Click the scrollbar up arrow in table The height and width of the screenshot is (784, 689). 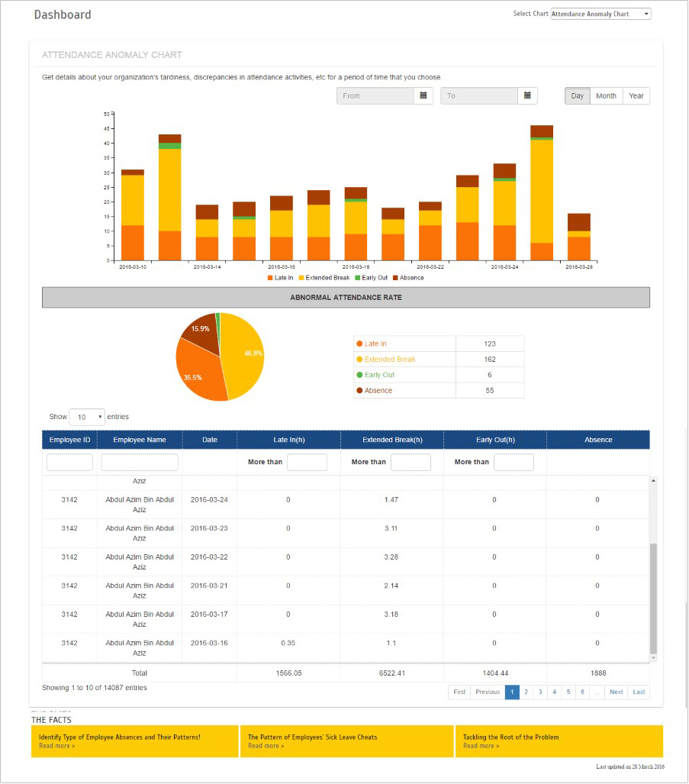[653, 481]
